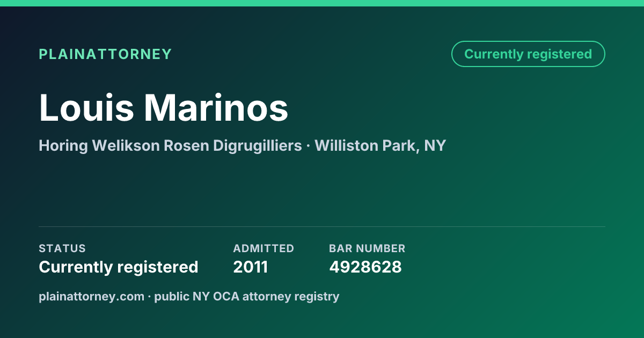Select the Louis Marinos name heading
This screenshot has width=644, height=338.
(x=164, y=108)
